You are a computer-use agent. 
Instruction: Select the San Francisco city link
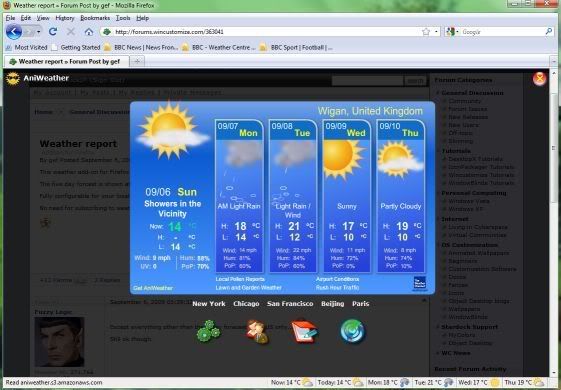pyautogui.click(x=290, y=304)
